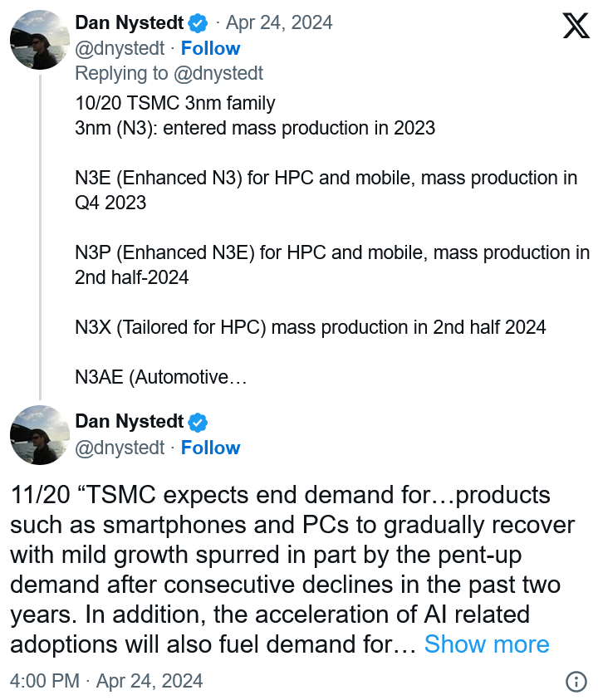Image resolution: width=598 pixels, height=700 pixels.
Task: Follow @dnystedt from the first tweet
Action: click(210, 48)
